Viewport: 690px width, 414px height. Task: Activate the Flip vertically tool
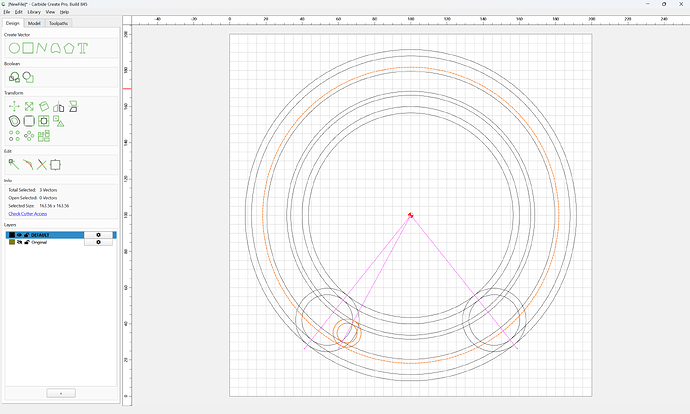[x=73, y=106]
